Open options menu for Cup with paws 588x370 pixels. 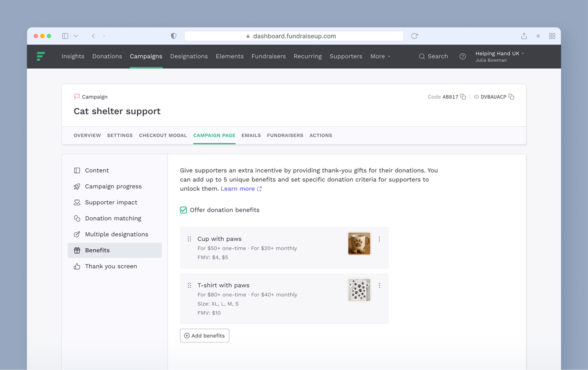tap(379, 239)
